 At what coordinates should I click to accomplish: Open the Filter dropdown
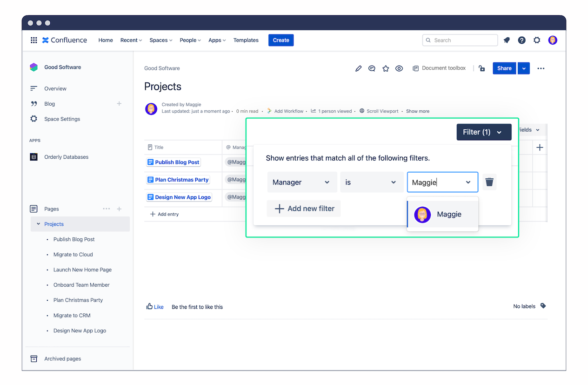(484, 132)
